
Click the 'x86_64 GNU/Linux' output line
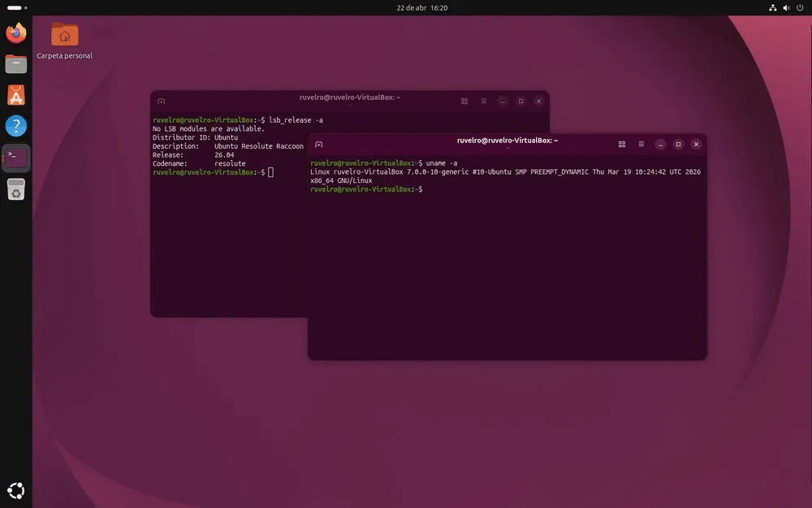coord(341,181)
